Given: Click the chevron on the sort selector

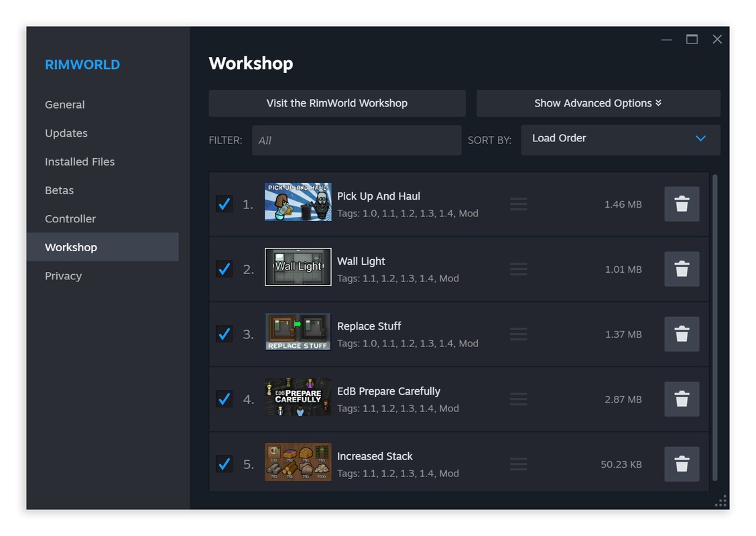Looking at the screenshot, I should click(x=701, y=139).
